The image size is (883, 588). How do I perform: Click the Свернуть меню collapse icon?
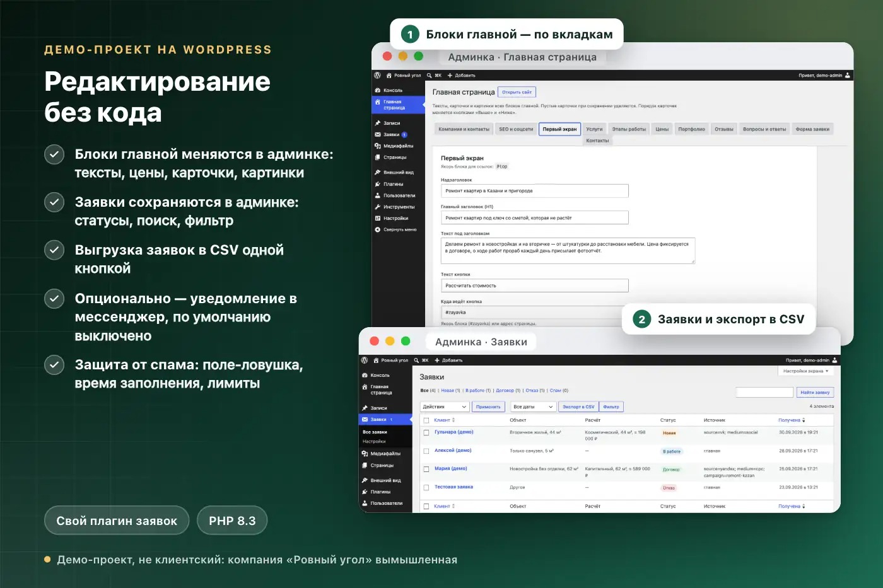click(x=377, y=229)
